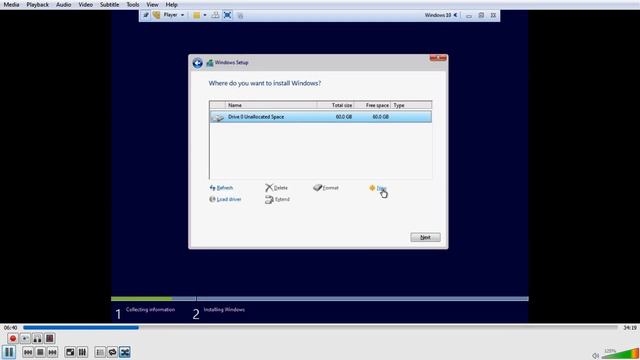Click the pin icon on VMware toolbar

click(x=146, y=15)
